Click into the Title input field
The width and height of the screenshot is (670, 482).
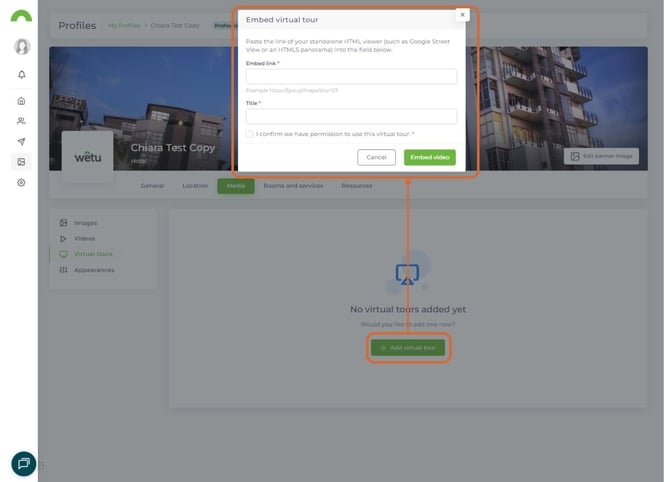point(351,116)
